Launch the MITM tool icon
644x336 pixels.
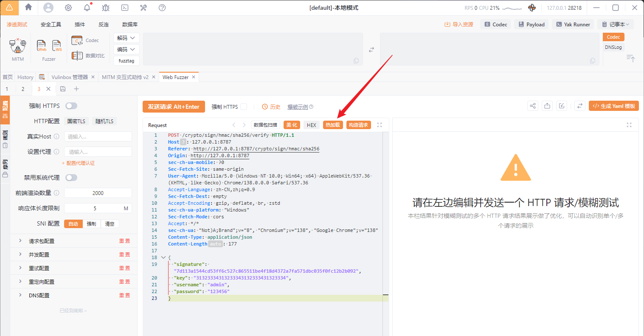18,46
